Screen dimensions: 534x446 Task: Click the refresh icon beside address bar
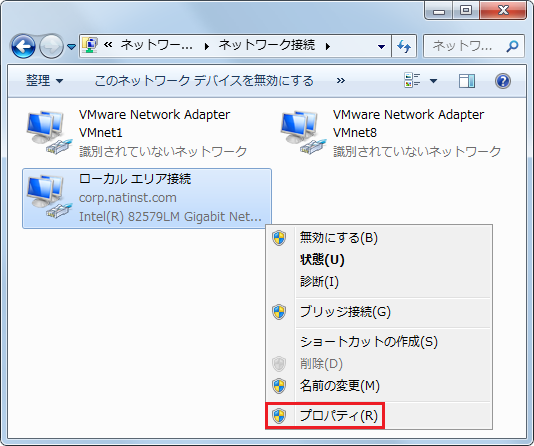tap(404, 46)
